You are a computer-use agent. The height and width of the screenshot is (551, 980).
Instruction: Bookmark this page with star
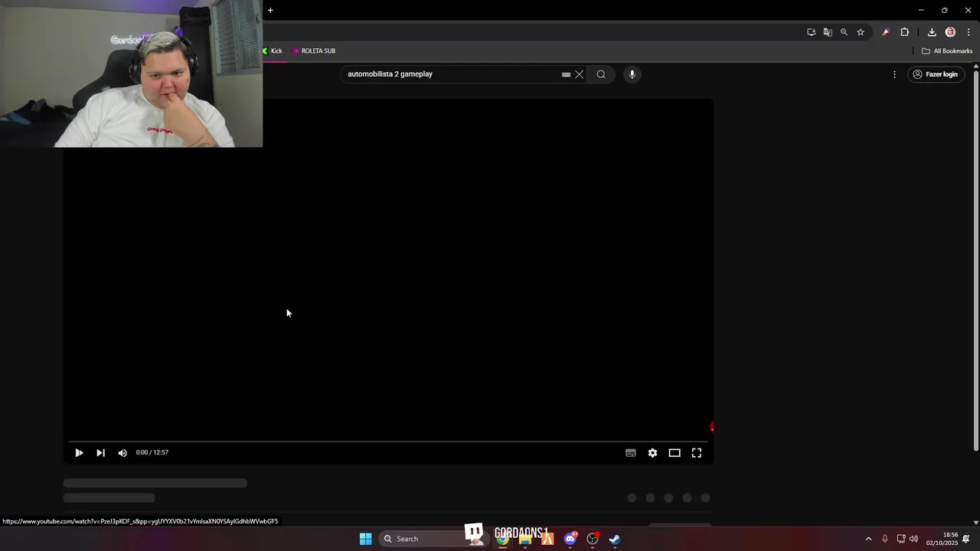861,32
